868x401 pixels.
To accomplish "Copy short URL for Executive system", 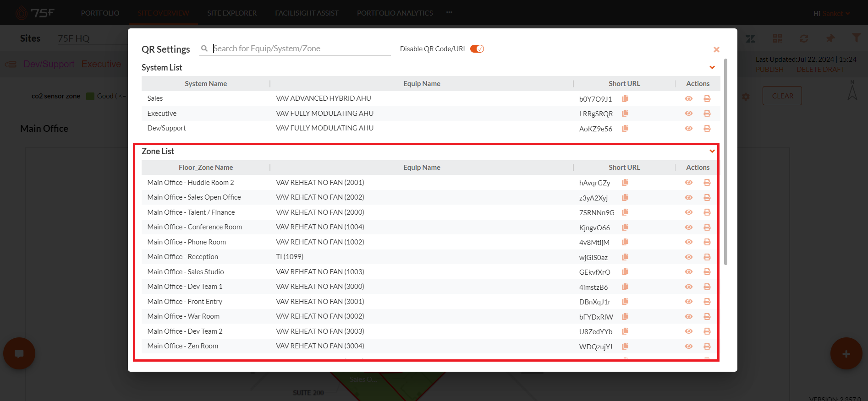I will [625, 114].
